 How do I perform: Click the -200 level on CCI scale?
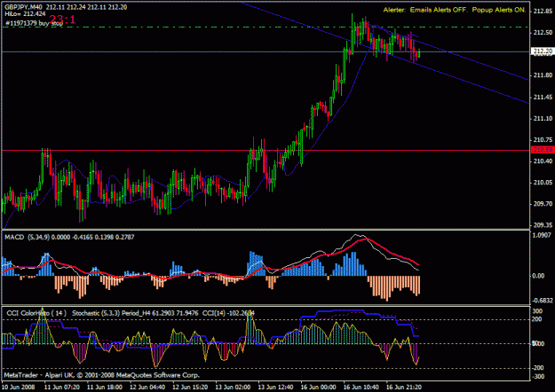pyautogui.click(x=537, y=368)
